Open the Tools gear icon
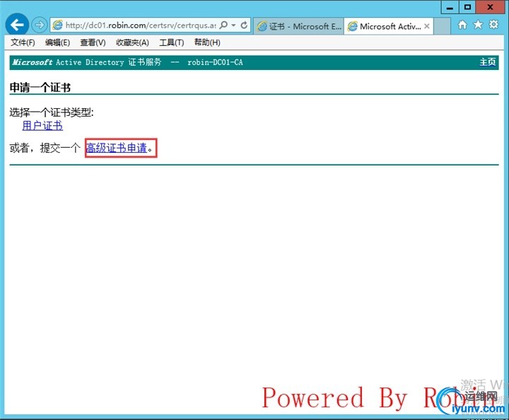 pyautogui.click(x=493, y=25)
